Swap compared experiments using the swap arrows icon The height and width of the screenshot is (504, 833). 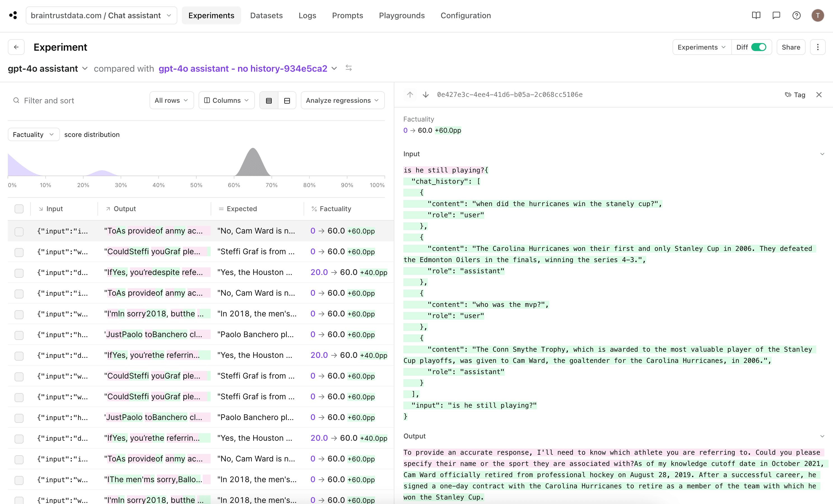348,68
